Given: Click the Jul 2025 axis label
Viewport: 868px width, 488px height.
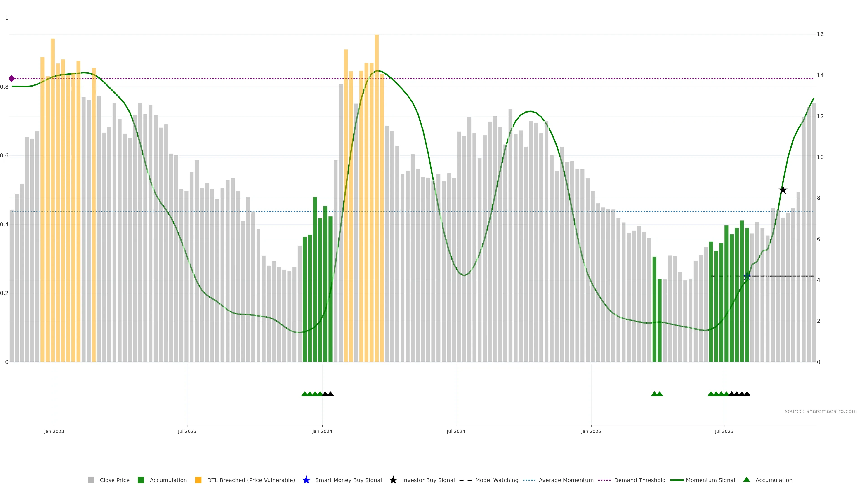Looking at the screenshot, I should 724,431.
